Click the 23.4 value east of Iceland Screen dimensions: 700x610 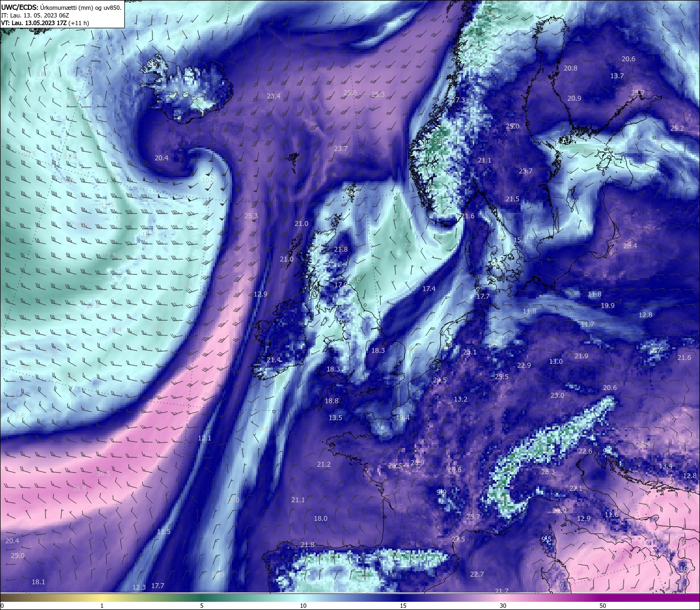[273, 96]
